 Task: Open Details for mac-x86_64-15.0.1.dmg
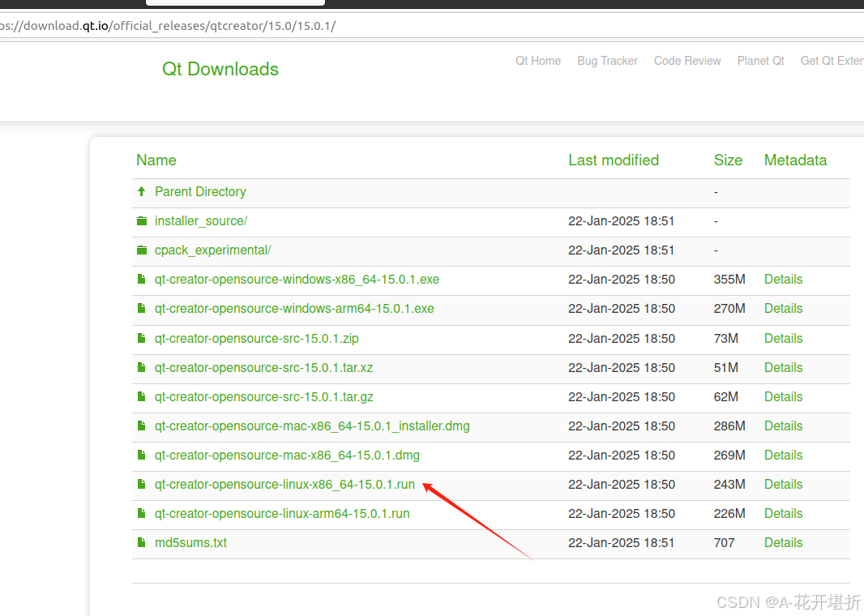tap(783, 456)
